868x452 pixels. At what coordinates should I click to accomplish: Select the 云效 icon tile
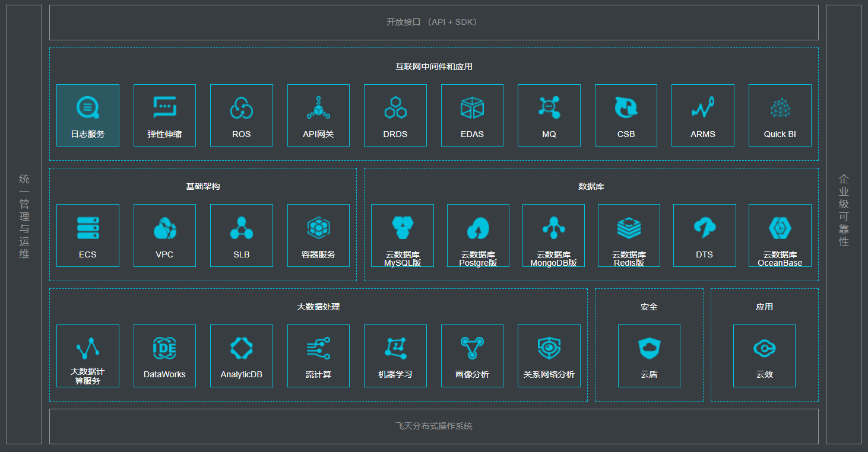(765, 356)
